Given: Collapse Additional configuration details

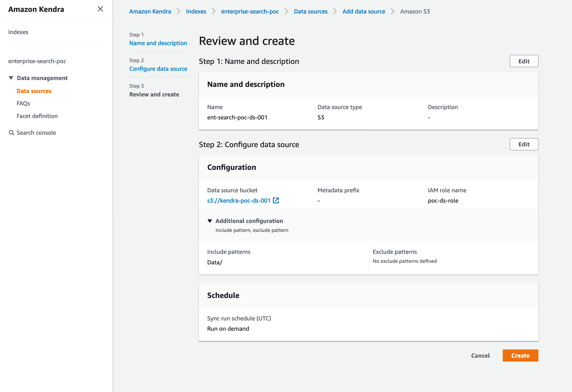Looking at the screenshot, I should (x=210, y=221).
